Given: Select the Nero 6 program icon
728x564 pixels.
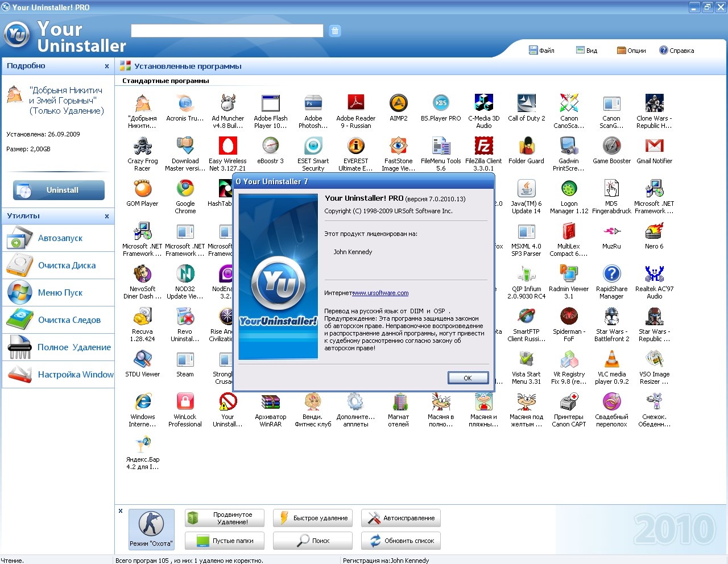Looking at the screenshot, I should [654, 231].
